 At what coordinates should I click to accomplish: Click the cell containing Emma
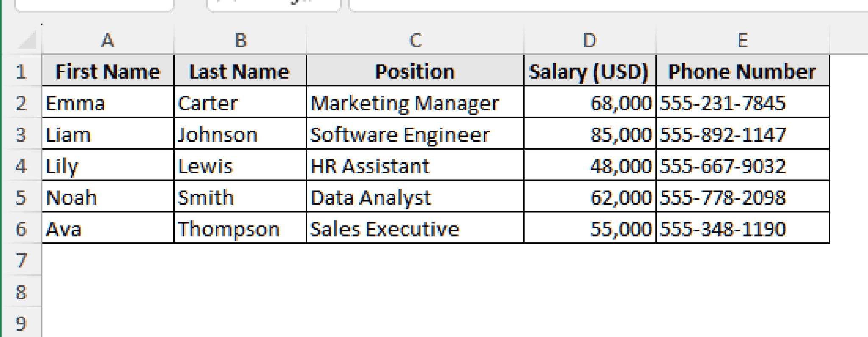tap(108, 103)
